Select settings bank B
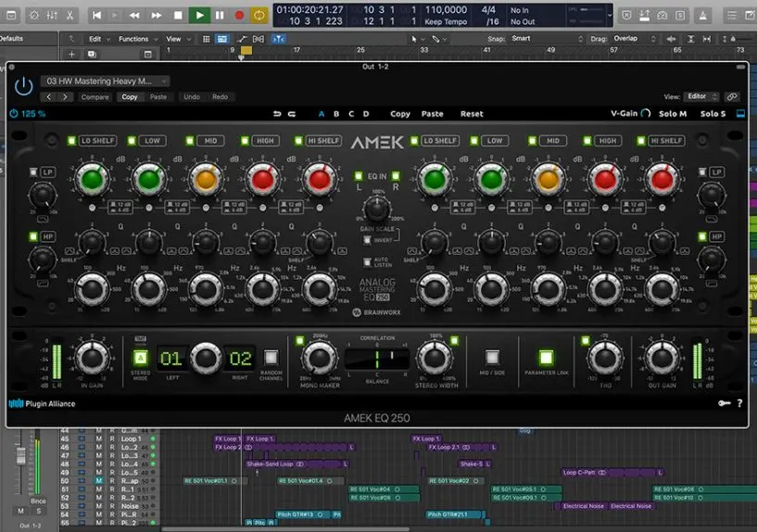This screenshot has height=532, width=757. click(x=336, y=114)
